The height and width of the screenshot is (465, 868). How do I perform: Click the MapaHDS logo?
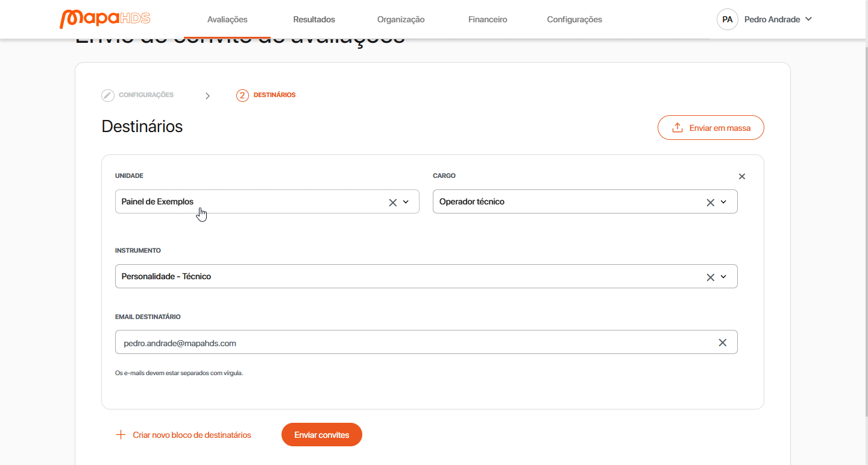pyautogui.click(x=105, y=19)
